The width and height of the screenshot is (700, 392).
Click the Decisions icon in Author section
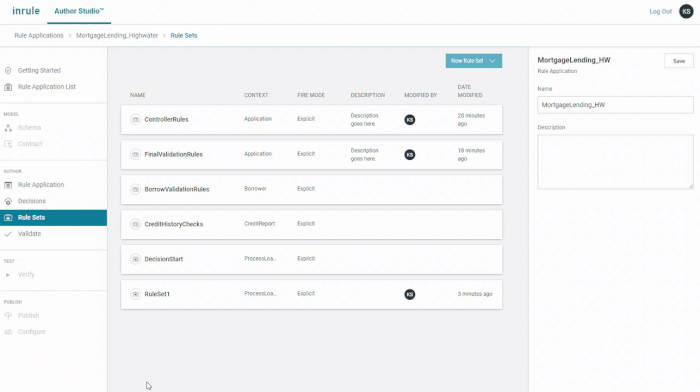point(8,201)
